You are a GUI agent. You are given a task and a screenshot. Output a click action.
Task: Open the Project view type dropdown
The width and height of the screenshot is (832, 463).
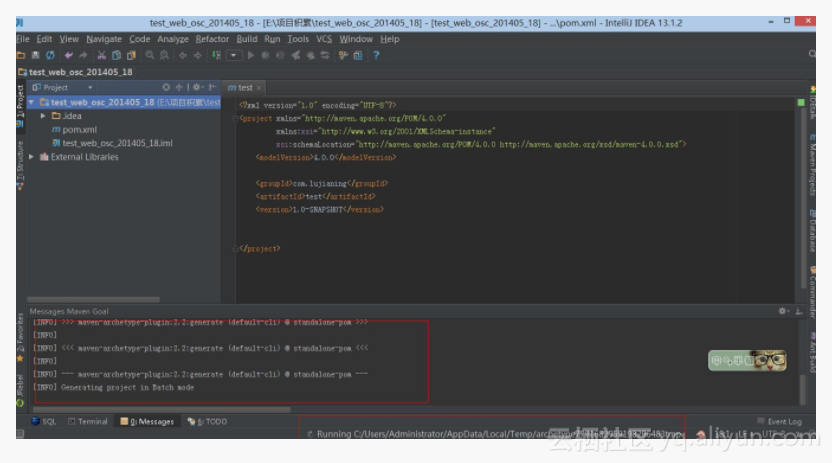[90, 88]
